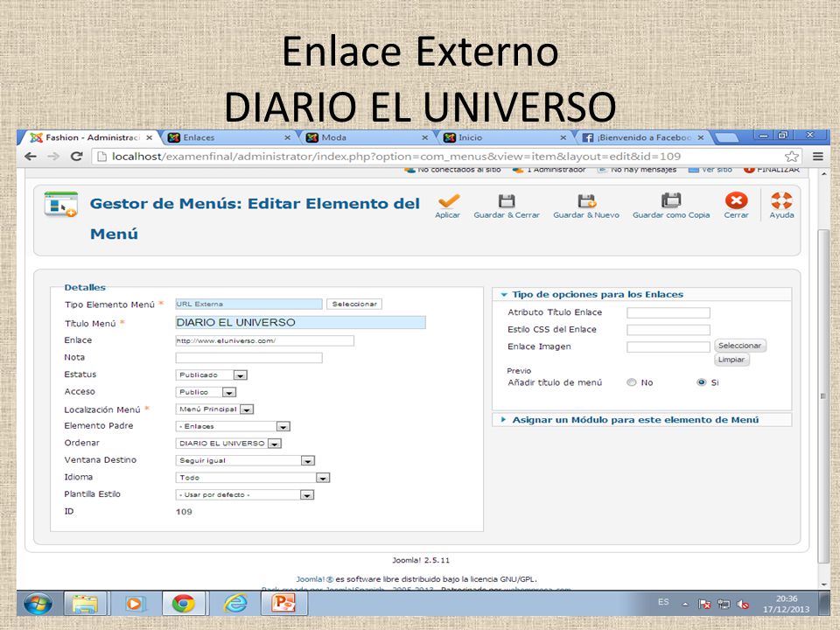Click the Guardar como Copia icon
Viewport: 840px width, 630px height.
point(671,200)
